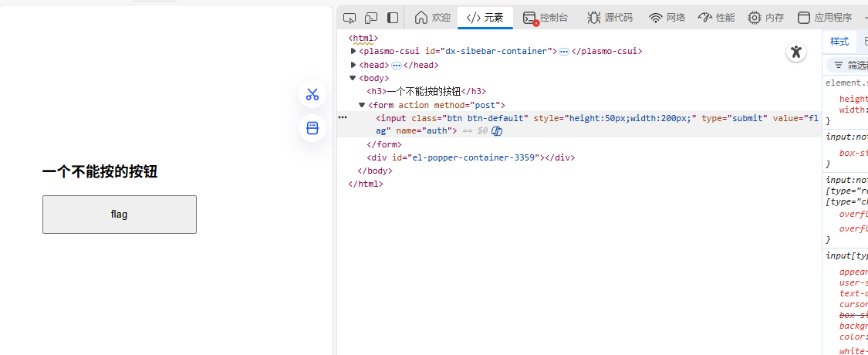
Task: Click the 内存 memory chip icon
Action: 754,18
